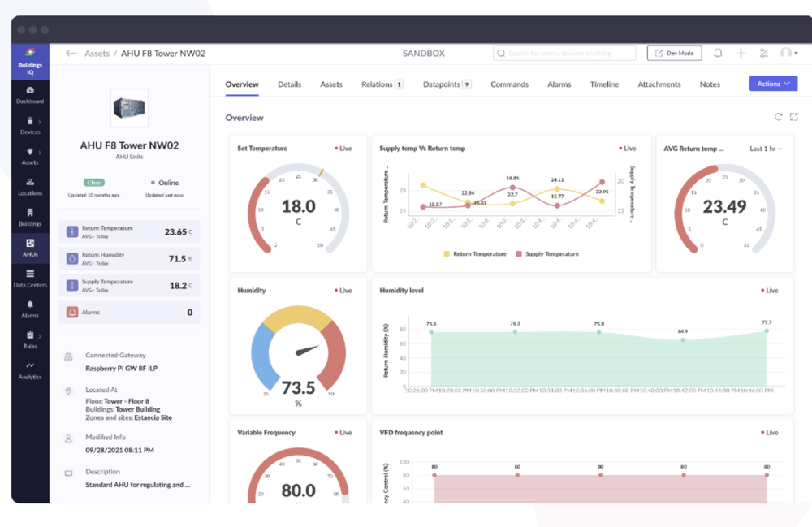Click the plus add icon in header
Image resolution: width=812 pixels, height=527 pixels.
(741, 53)
